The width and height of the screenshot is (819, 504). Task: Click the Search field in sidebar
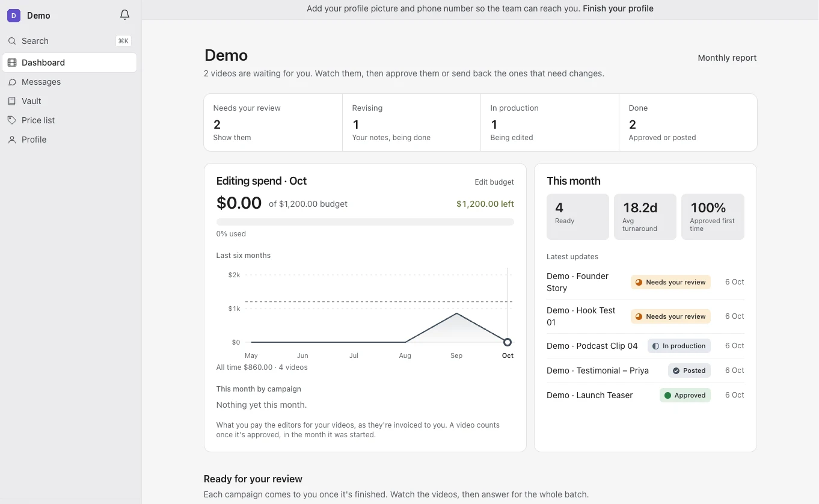coord(70,41)
